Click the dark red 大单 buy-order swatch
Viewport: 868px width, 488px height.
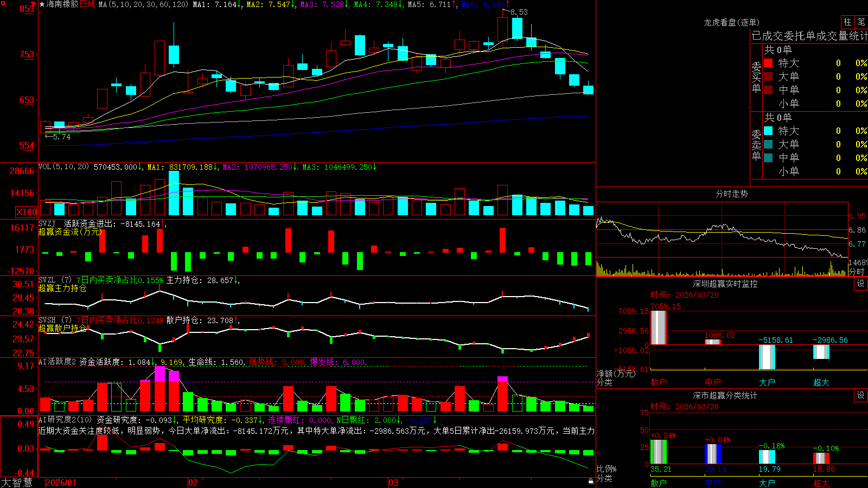(x=768, y=76)
